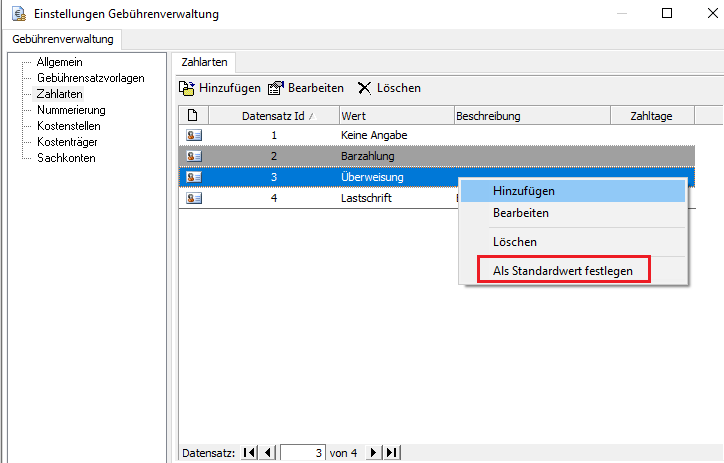Jump to first record navigation arrow
The width and height of the screenshot is (724, 463).
(x=249, y=453)
